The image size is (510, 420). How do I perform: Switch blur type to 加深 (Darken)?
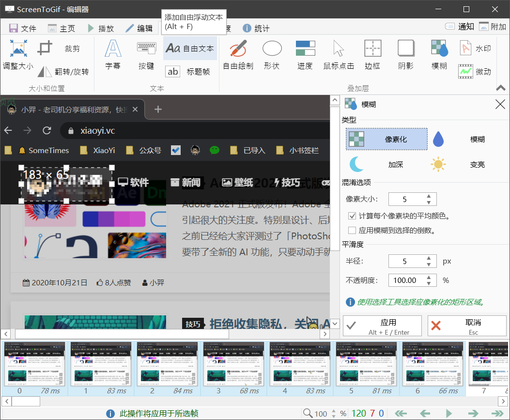[x=386, y=164]
